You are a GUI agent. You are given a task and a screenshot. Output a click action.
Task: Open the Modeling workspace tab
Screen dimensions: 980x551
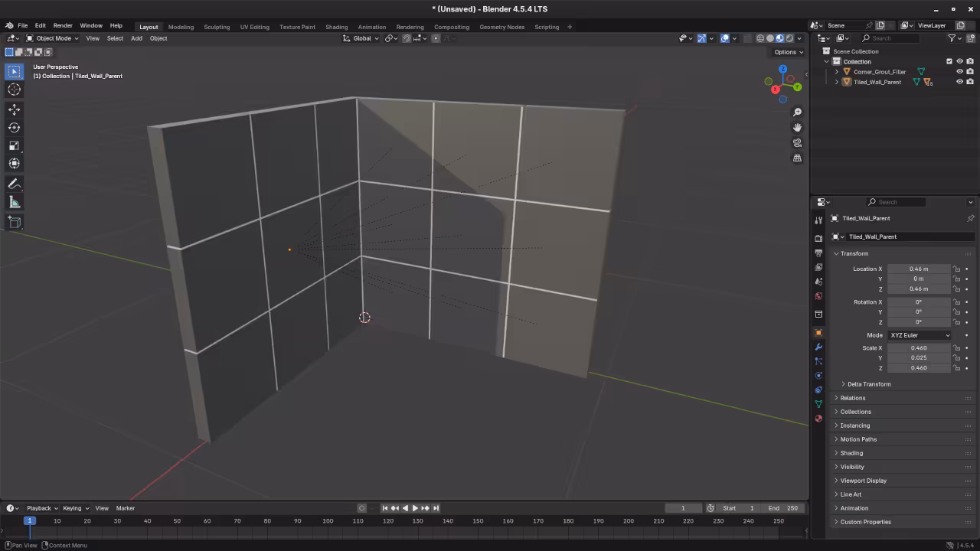181,27
